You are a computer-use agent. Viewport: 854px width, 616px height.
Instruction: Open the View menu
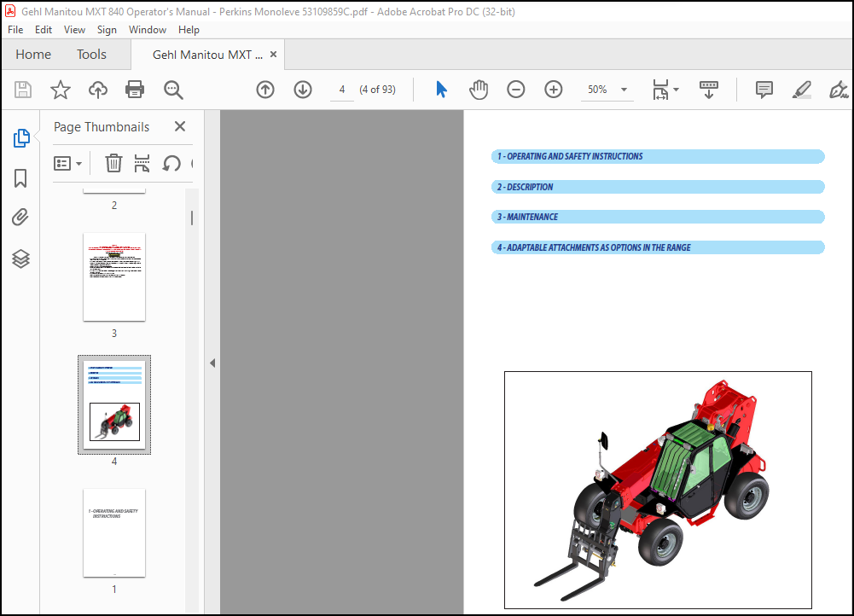click(x=74, y=29)
